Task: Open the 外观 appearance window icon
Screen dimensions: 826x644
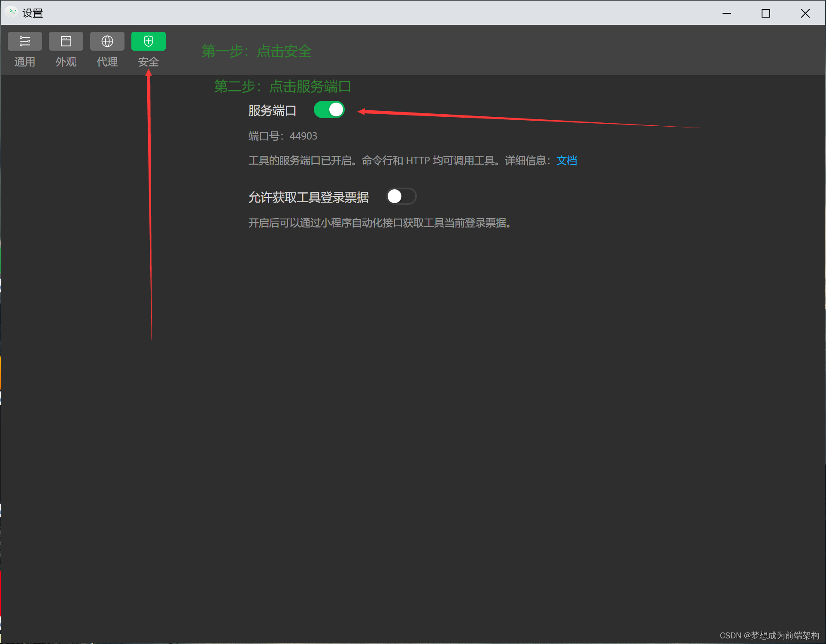Action: pos(66,41)
